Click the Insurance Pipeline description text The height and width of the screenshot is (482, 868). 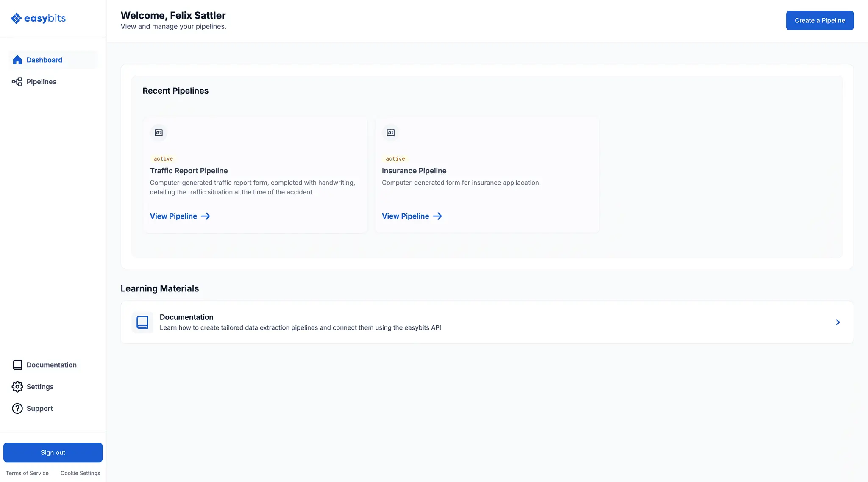coord(461,183)
